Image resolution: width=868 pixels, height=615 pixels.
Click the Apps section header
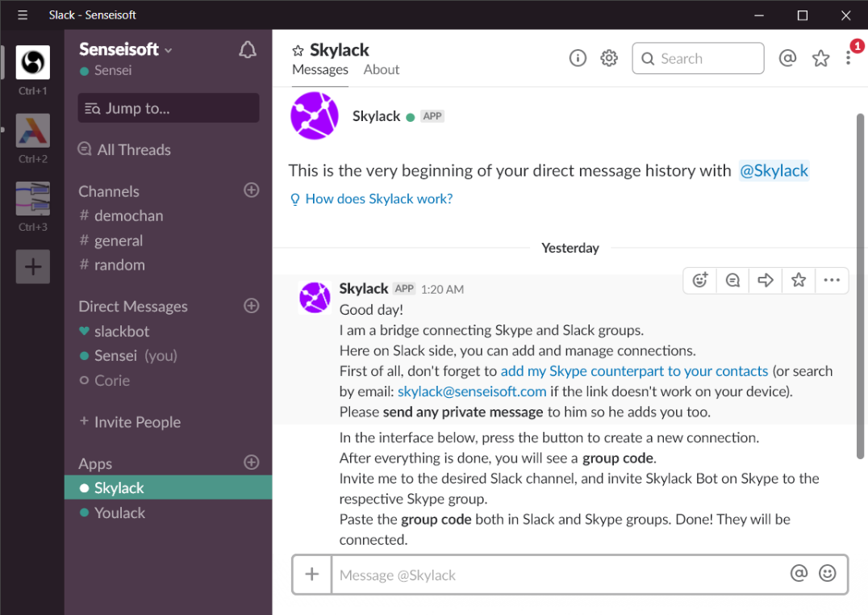tap(95, 464)
